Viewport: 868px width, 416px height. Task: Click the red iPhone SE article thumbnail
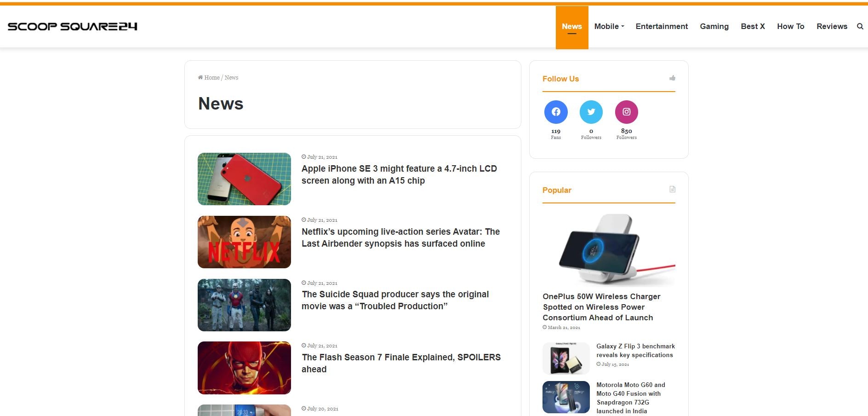244,179
